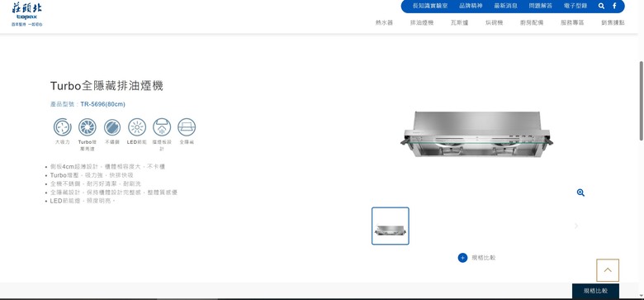Click the page vertical scrollbar thumb

pyautogui.click(x=642, y=101)
